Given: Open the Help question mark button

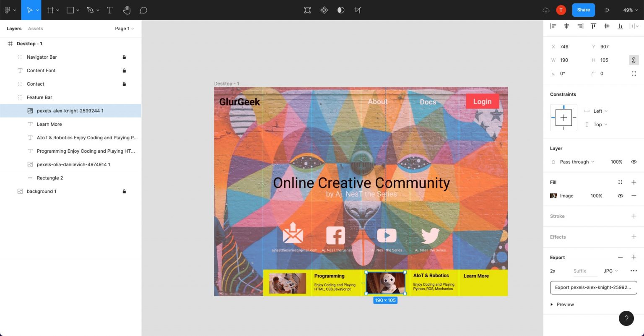Looking at the screenshot, I should (626, 318).
